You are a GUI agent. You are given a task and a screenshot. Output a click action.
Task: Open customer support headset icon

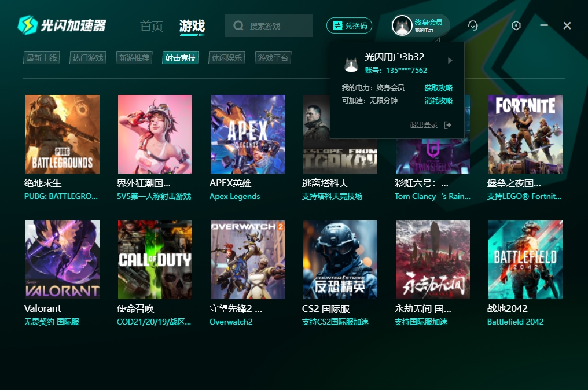click(x=472, y=25)
